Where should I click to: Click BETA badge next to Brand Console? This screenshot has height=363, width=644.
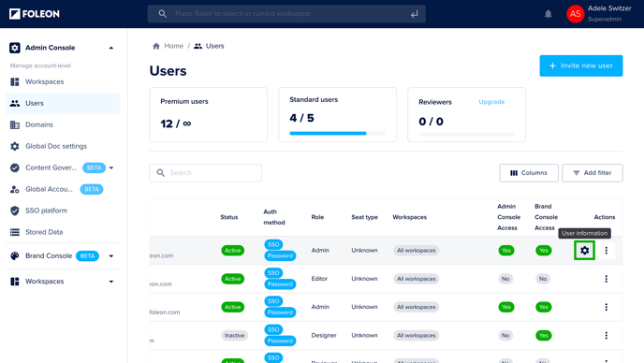87,255
